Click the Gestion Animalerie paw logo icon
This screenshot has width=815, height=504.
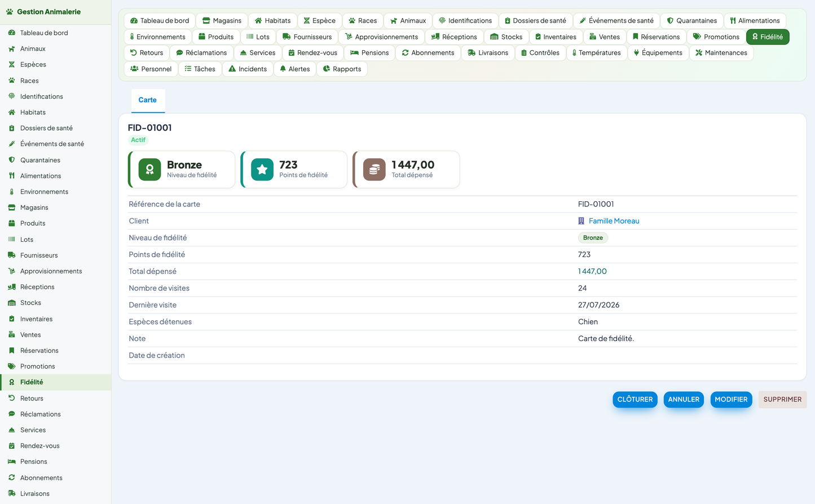point(10,12)
